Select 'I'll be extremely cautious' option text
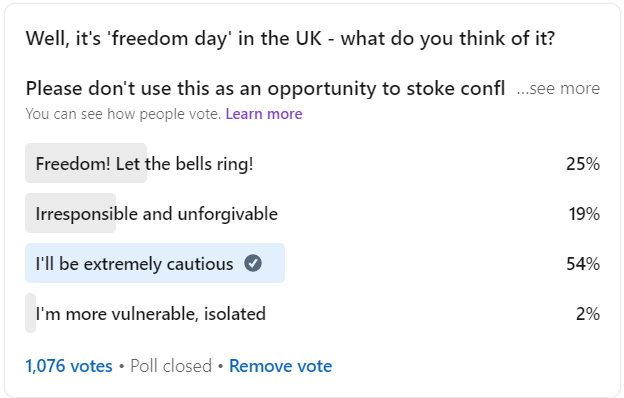The image size is (624, 398). click(135, 264)
